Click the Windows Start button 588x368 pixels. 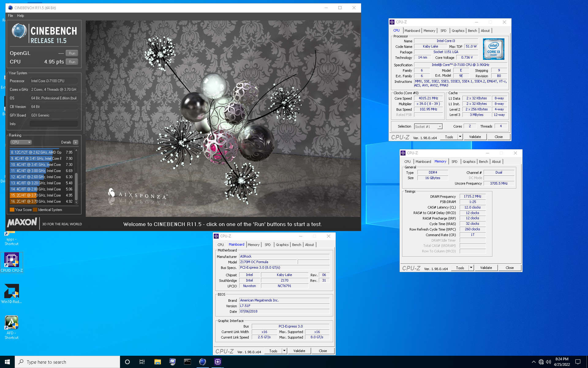(7, 362)
